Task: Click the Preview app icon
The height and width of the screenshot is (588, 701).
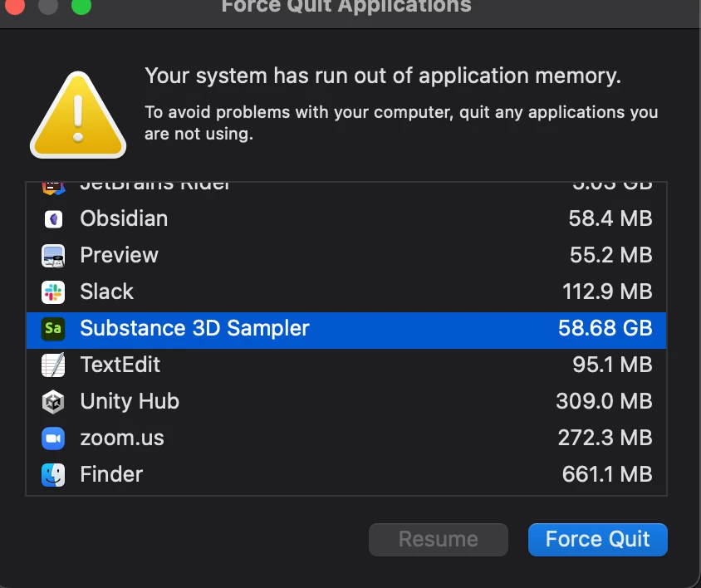Action: 53,256
